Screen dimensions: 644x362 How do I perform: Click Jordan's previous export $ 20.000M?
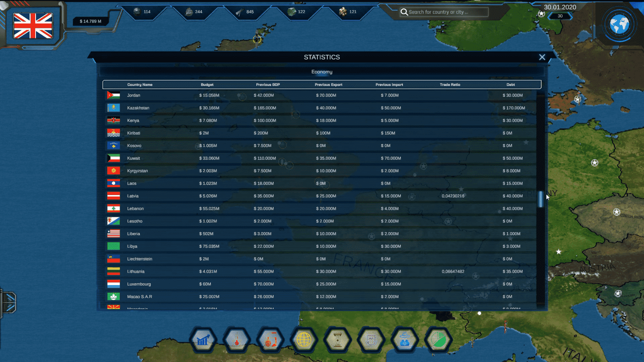click(x=326, y=95)
